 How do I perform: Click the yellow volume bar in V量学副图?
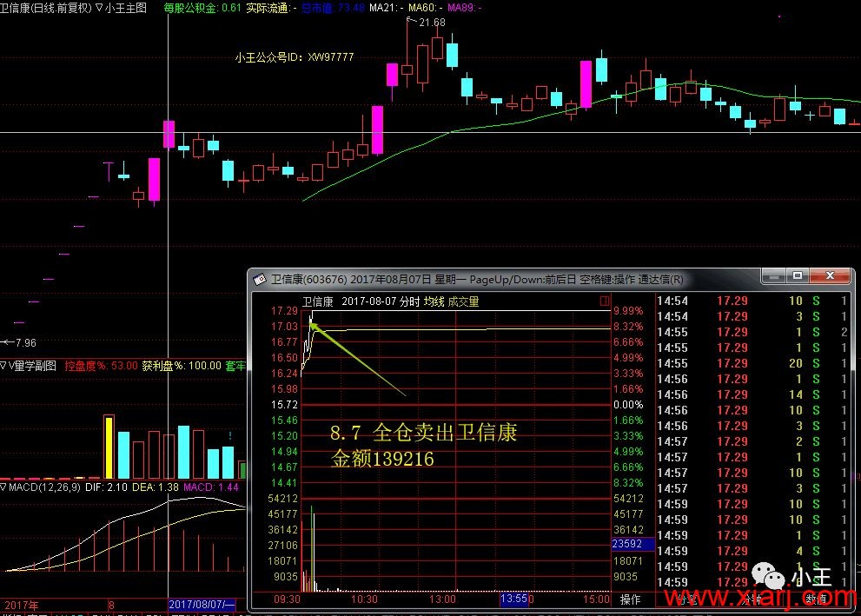[109, 447]
